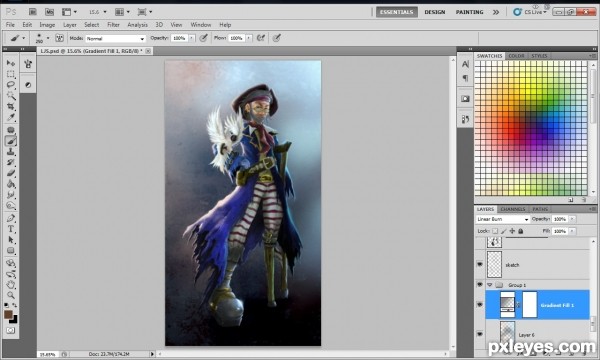Open the Filter menu
This screenshot has width=600, height=360.
(113, 25)
